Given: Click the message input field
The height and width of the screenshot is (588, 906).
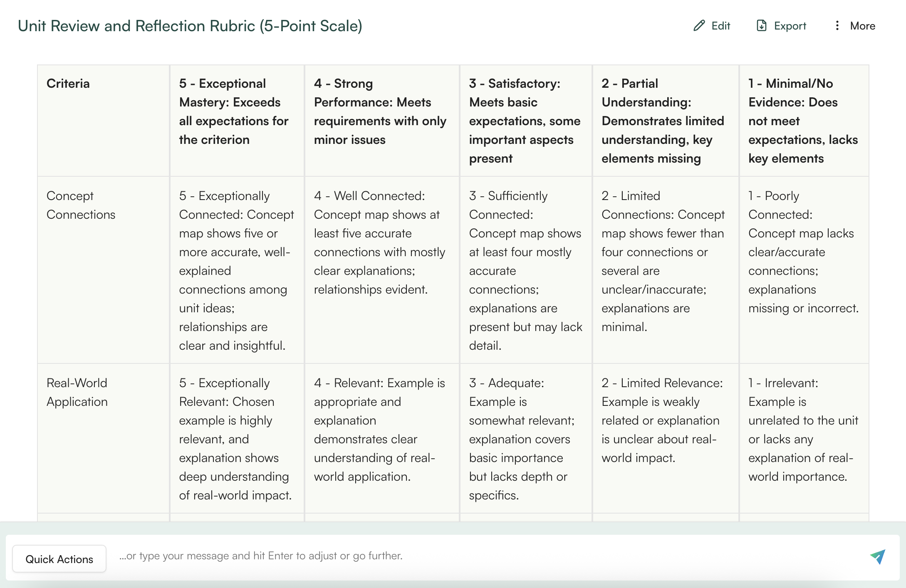Looking at the screenshot, I should click(x=374, y=556).
